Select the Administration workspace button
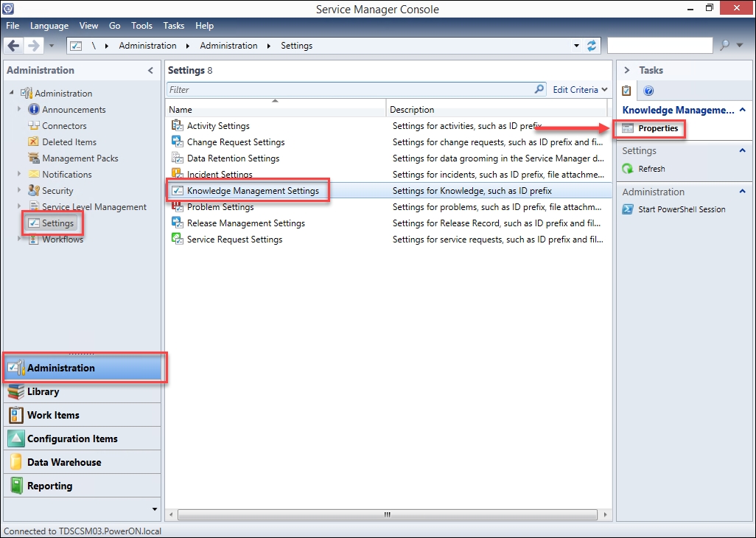This screenshot has width=756, height=538. coord(83,368)
